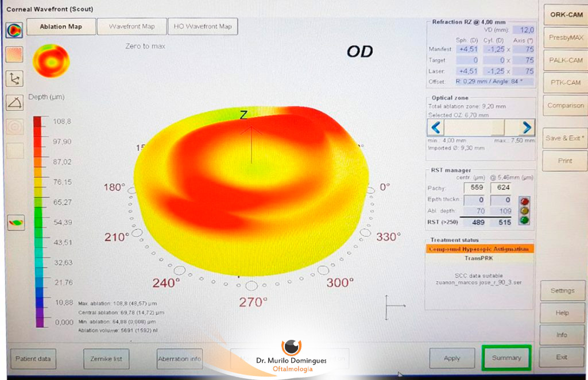
Task: Click the RST traffic light indicator
Action: coord(523,211)
